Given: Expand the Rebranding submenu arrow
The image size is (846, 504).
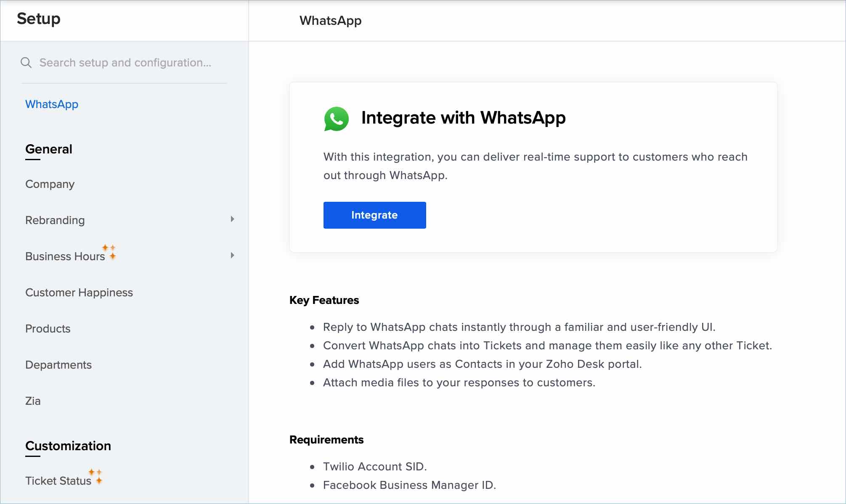Looking at the screenshot, I should (232, 219).
